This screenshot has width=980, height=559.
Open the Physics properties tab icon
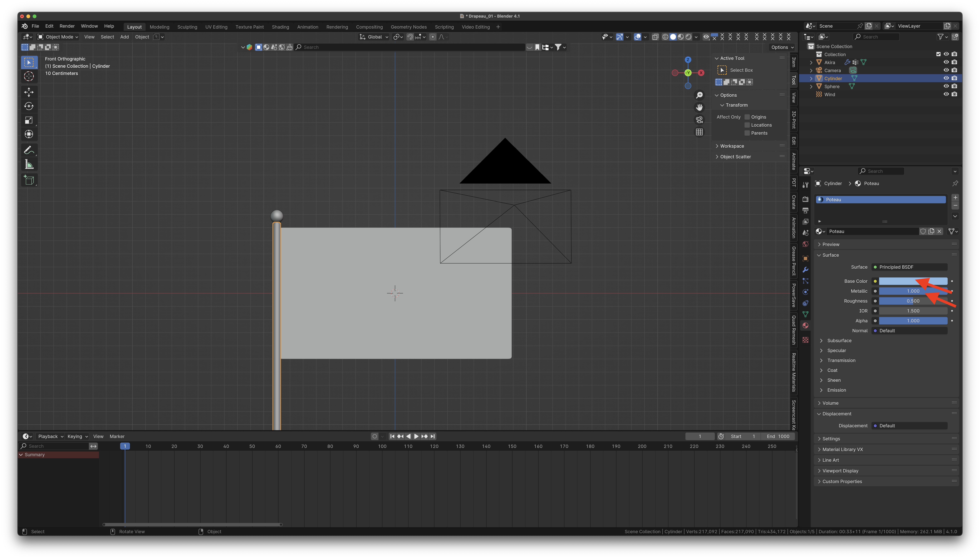pyautogui.click(x=805, y=292)
